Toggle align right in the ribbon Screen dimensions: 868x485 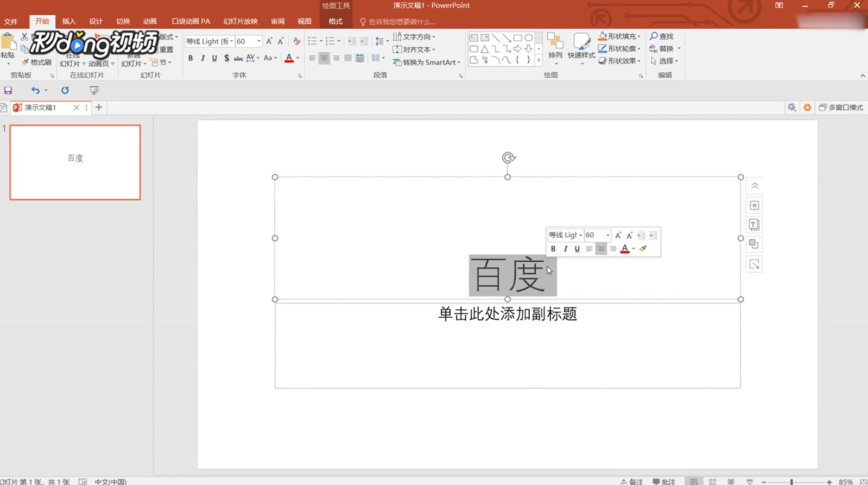(336, 58)
